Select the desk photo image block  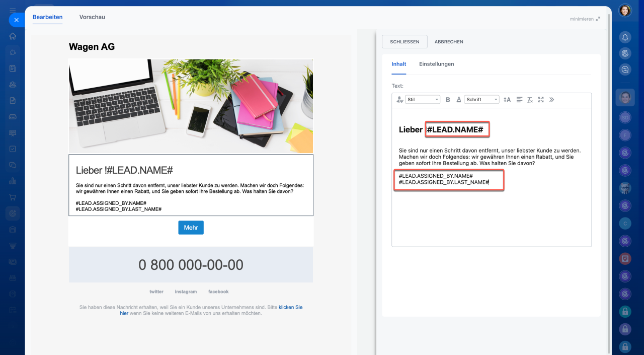[x=191, y=106]
